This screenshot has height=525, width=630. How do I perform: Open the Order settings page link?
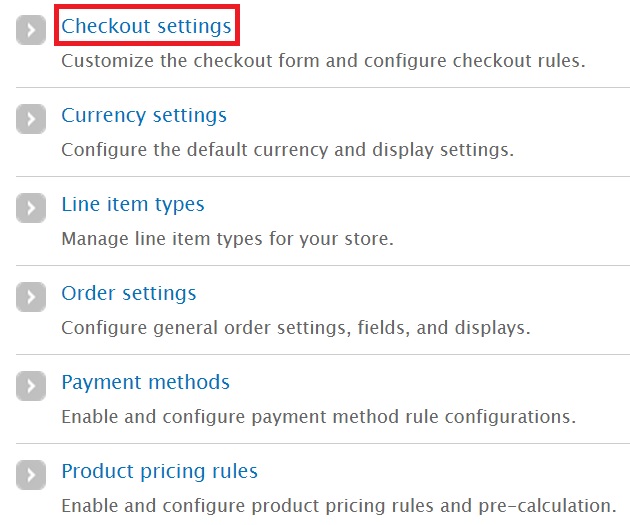[129, 293]
